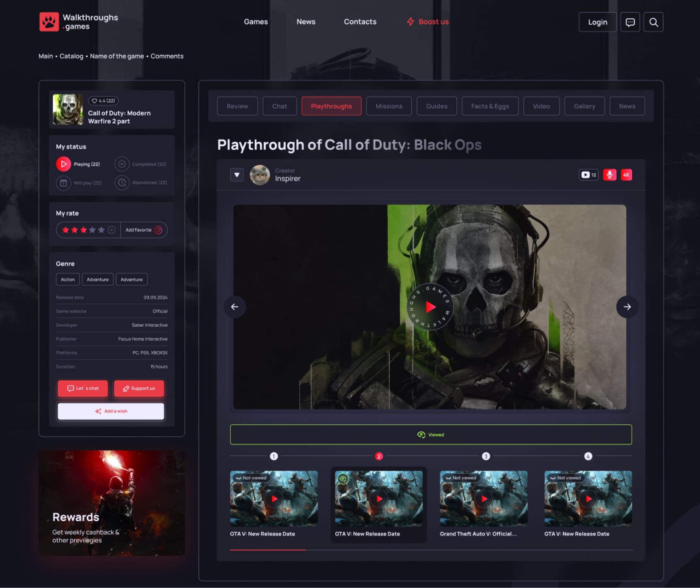The image size is (700, 588).
Task: Click the Boost us link
Action: pyautogui.click(x=428, y=22)
